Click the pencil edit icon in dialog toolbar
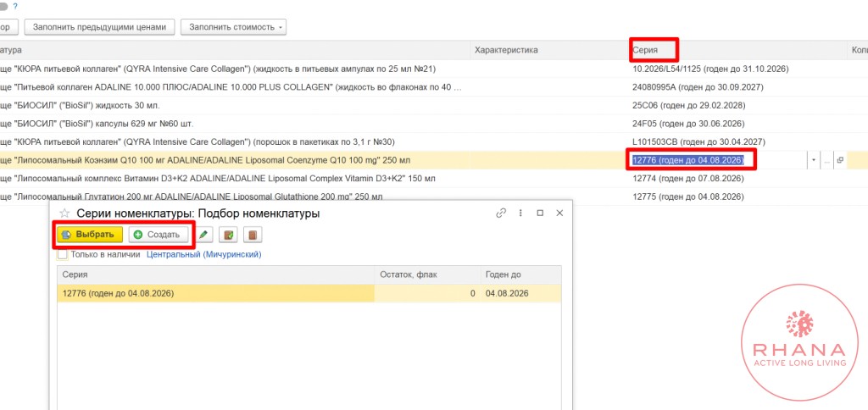 pyautogui.click(x=204, y=235)
